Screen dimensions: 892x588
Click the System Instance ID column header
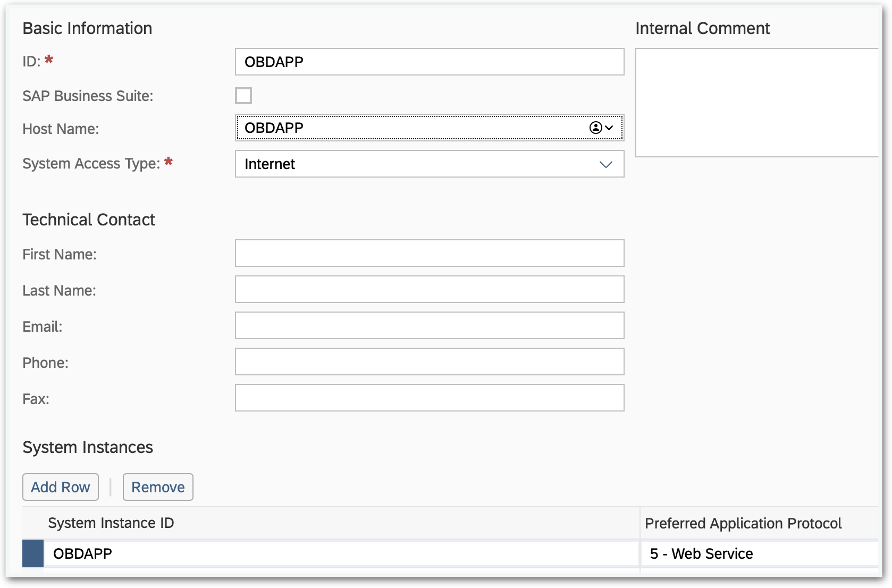[x=111, y=523]
